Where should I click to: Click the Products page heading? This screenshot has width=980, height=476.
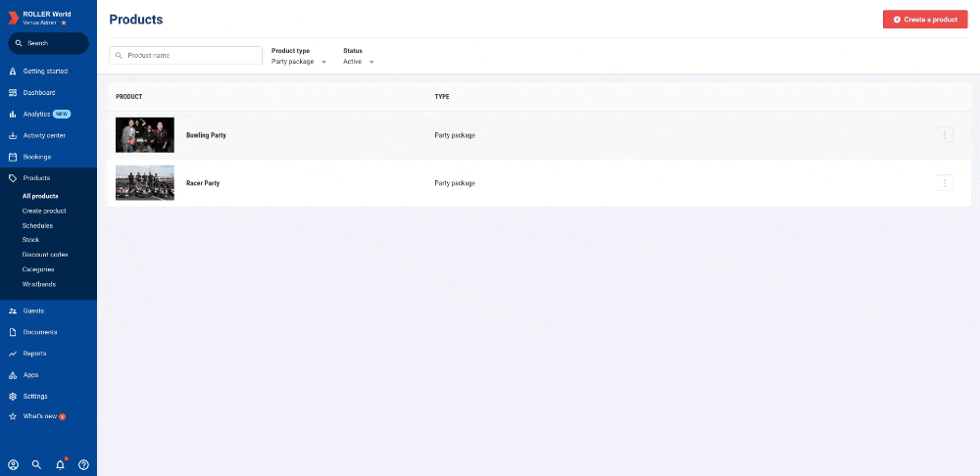coord(136,20)
